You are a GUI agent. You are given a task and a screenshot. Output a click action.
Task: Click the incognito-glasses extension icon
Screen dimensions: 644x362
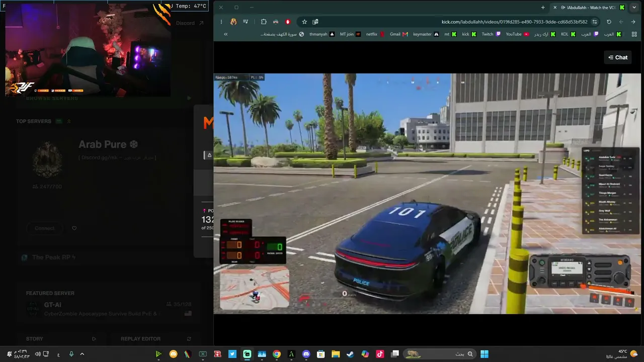tap(276, 22)
